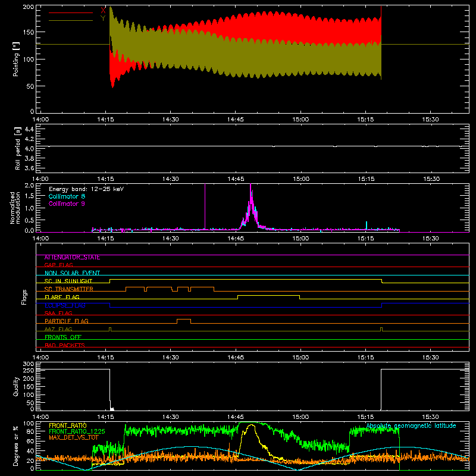
Task: Click 'Absolute geomagnetic latitude' legend text
Action: pos(411,426)
